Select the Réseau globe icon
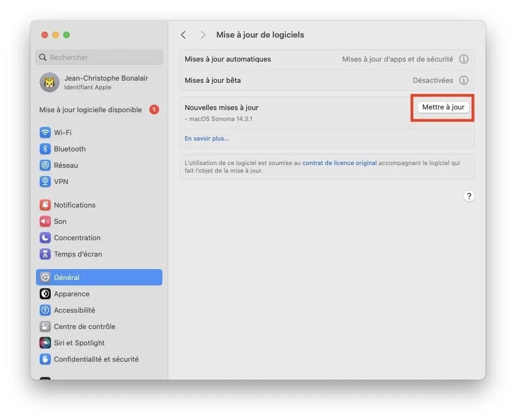The width and height of the screenshot is (516, 420). point(45,165)
